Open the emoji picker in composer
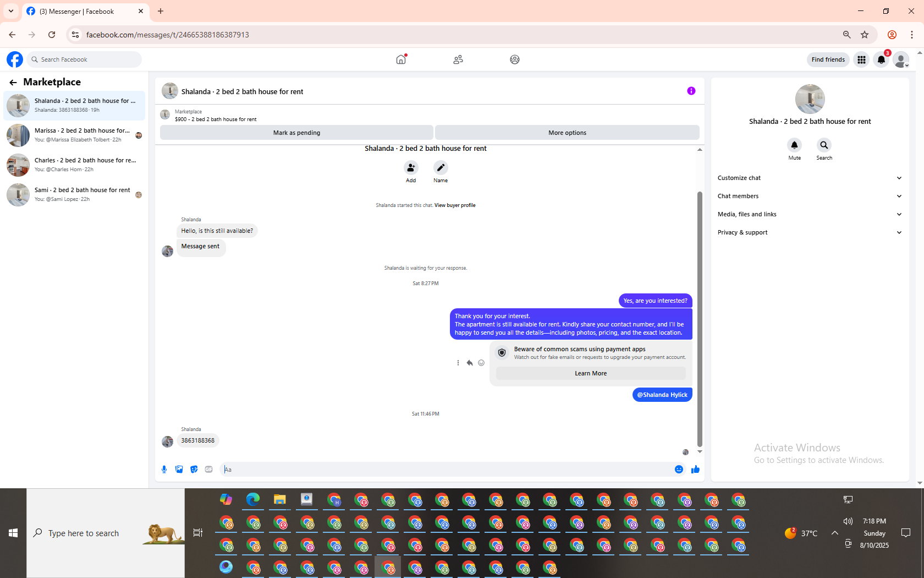The width and height of the screenshot is (924, 578). point(679,469)
